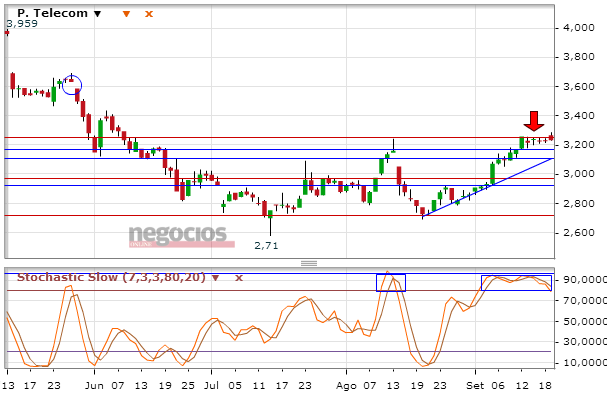Click the 70,0000 stochastic axis label
This screenshot has width=607, height=396.
[585, 300]
